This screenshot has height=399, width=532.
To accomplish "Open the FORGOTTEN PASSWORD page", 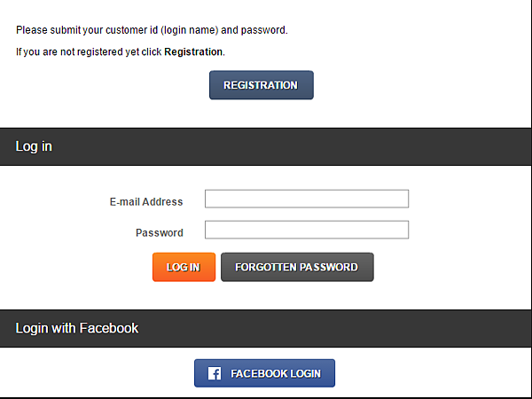I will pyautogui.click(x=296, y=267).
